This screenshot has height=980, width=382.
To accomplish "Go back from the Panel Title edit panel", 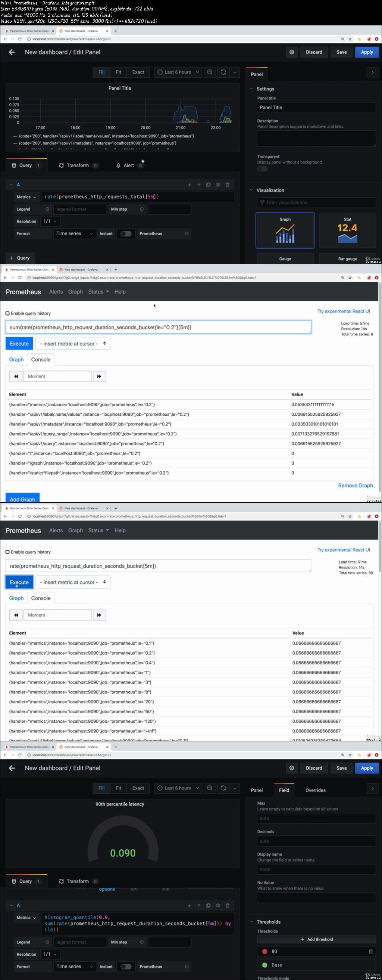I will (x=12, y=52).
